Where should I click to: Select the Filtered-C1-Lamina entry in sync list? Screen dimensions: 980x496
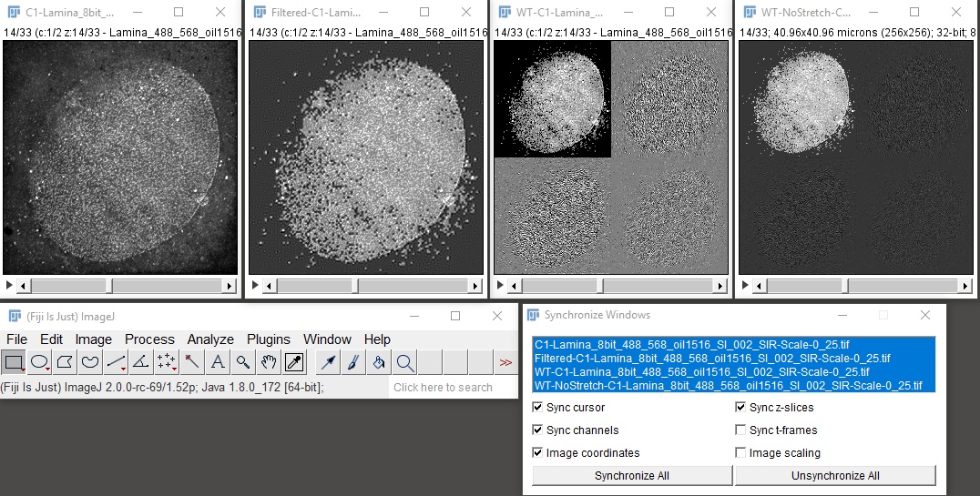click(x=734, y=358)
